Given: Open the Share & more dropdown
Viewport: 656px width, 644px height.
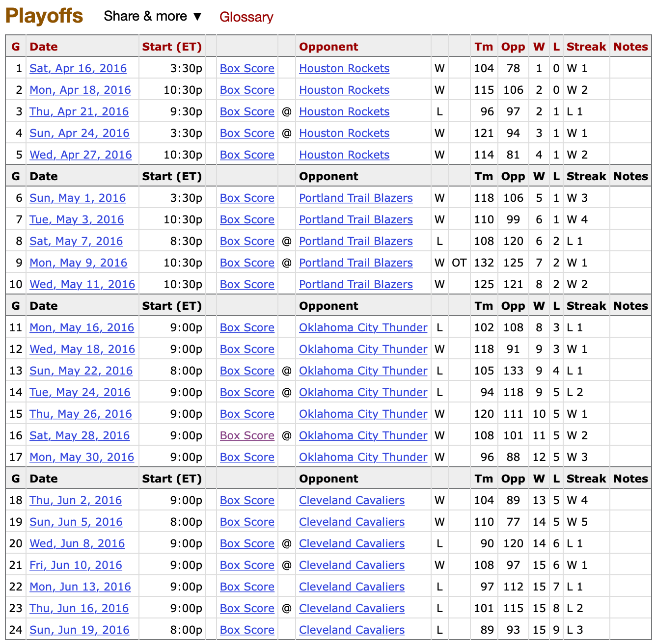Looking at the screenshot, I should 153,16.
